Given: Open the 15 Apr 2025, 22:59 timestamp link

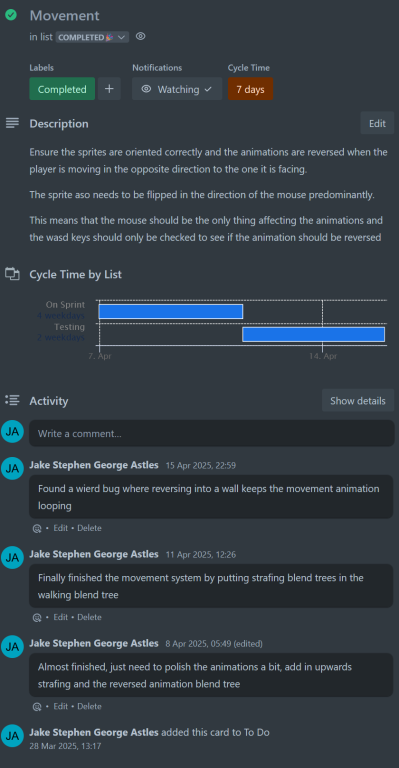Looking at the screenshot, I should pos(201,465).
